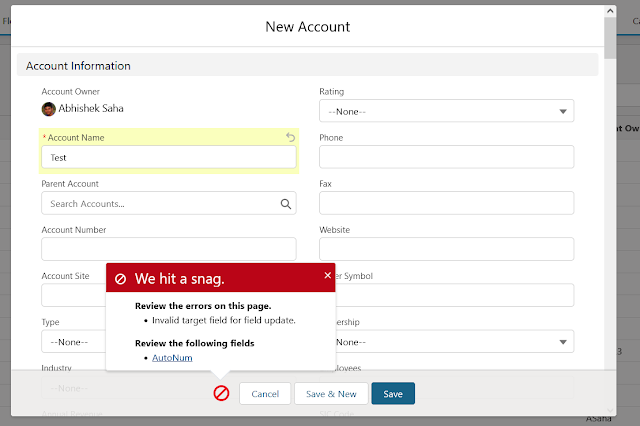Click the search icon in Parent Account
Image resolution: width=640 pixels, height=426 pixels.
[x=286, y=204]
